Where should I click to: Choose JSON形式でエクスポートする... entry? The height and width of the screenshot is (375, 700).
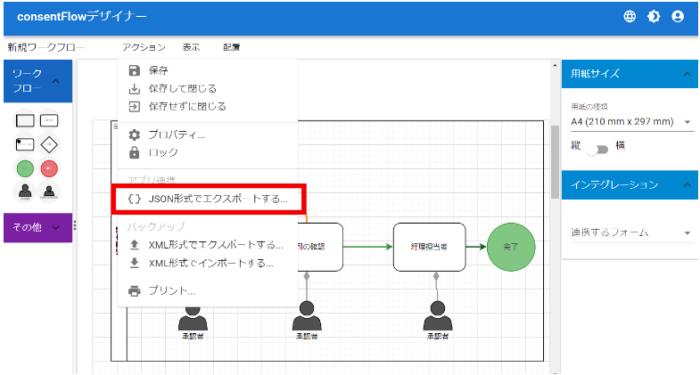pos(207,199)
